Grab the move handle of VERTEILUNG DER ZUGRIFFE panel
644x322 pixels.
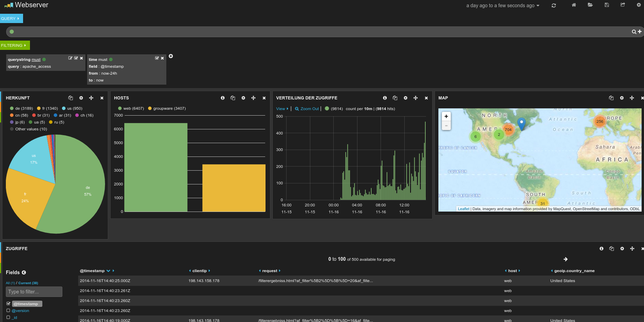(416, 98)
